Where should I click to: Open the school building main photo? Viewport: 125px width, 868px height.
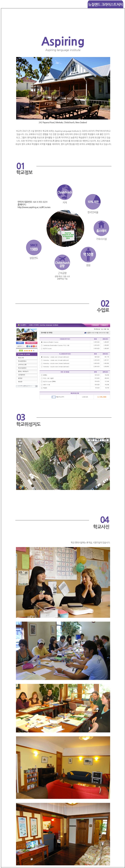point(63,88)
